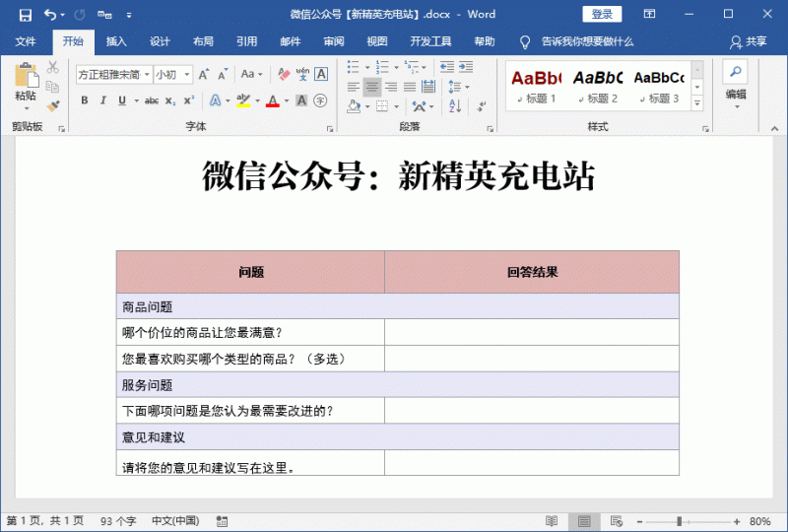Open the Change Case Aa dropdown
Screen dimensions: 788x532
pos(251,75)
